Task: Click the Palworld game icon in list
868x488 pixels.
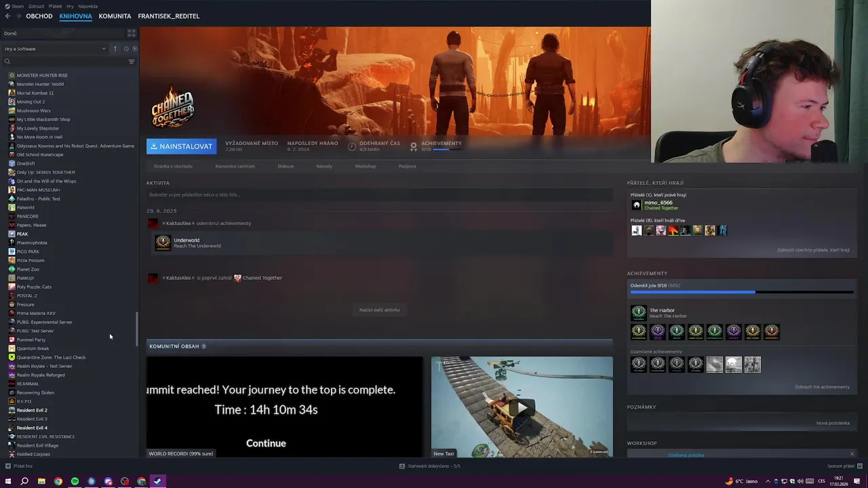Action: coord(12,207)
